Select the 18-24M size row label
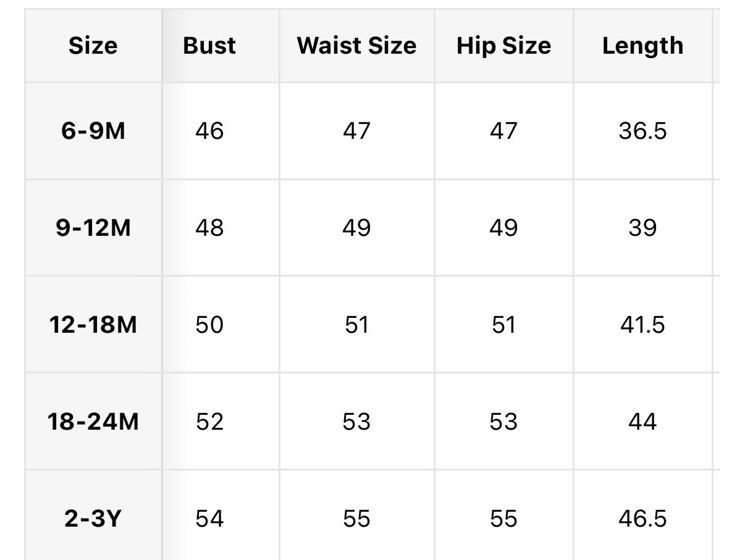This screenshot has width=745, height=560. (x=93, y=422)
